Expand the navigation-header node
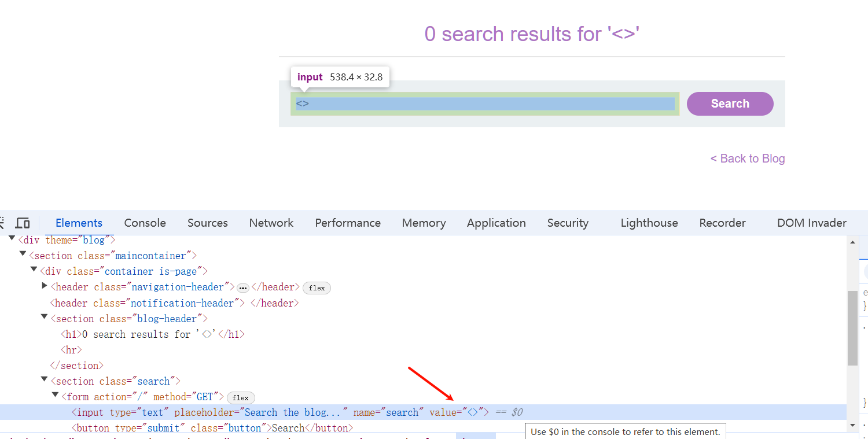The height and width of the screenshot is (439, 868). point(45,286)
